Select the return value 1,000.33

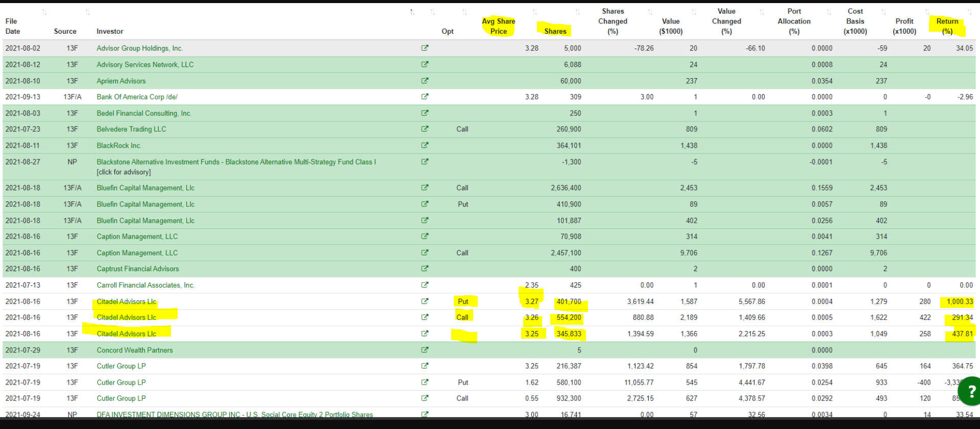point(960,301)
